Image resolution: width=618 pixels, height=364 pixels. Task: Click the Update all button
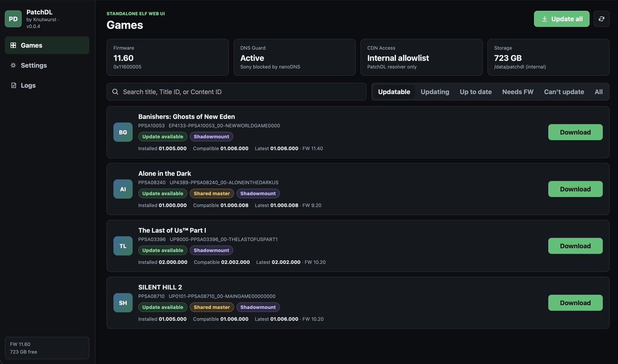point(562,19)
